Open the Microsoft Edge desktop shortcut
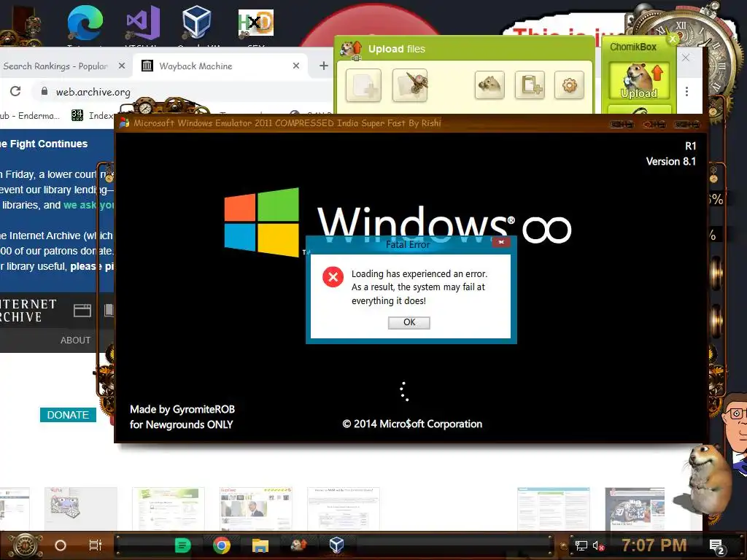Image resolution: width=747 pixels, height=560 pixels. pyautogui.click(x=85, y=23)
